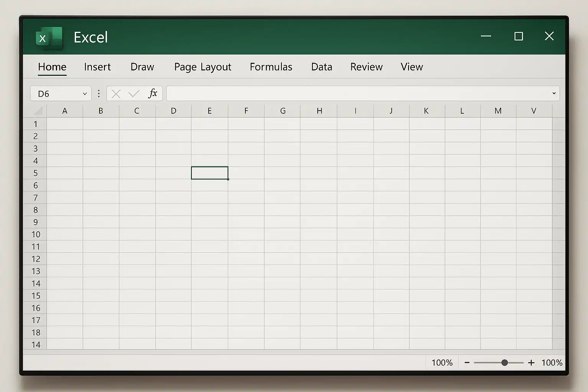Click the cancel X icon in formula bar

[116, 94]
